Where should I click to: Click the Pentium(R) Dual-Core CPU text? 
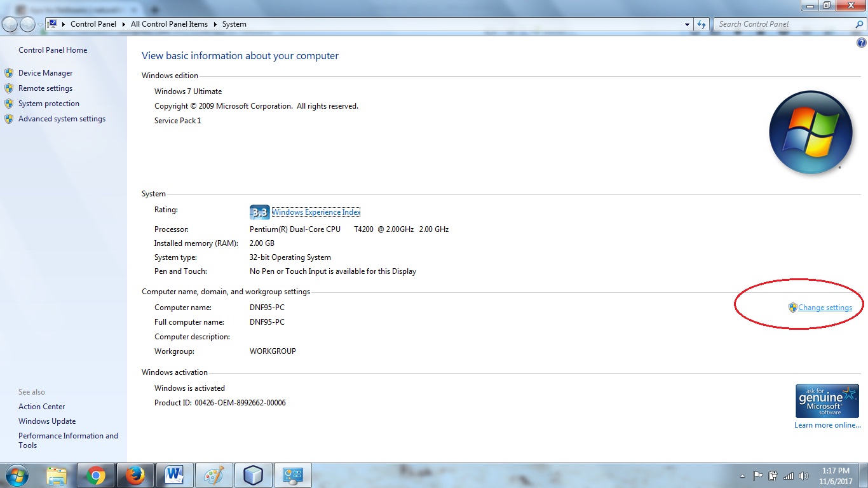click(295, 229)
